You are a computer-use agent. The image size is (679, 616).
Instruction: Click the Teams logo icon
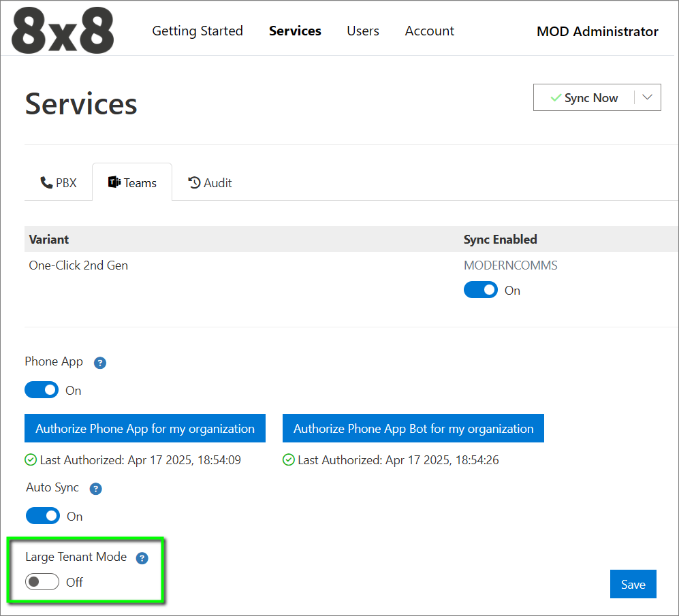(114, 182)
